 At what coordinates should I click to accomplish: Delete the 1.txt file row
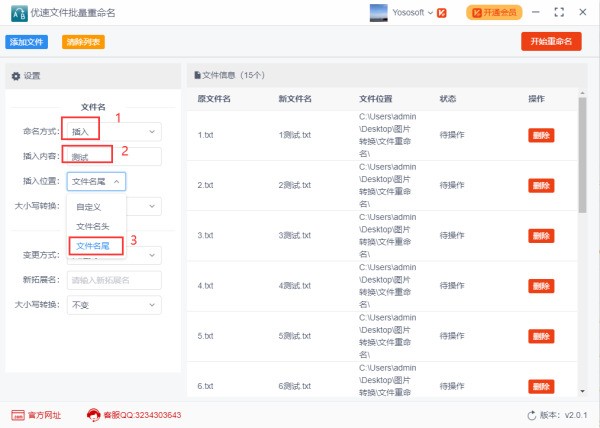tap(540, 135)
